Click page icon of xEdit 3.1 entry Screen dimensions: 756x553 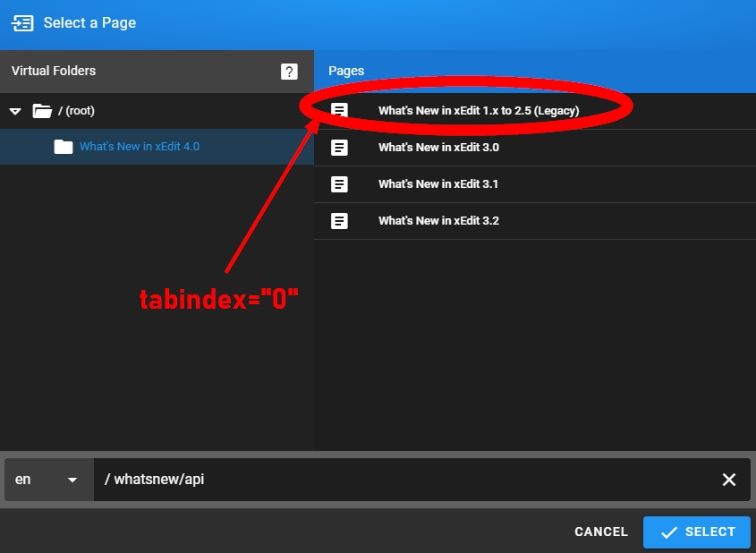[339, 184]
